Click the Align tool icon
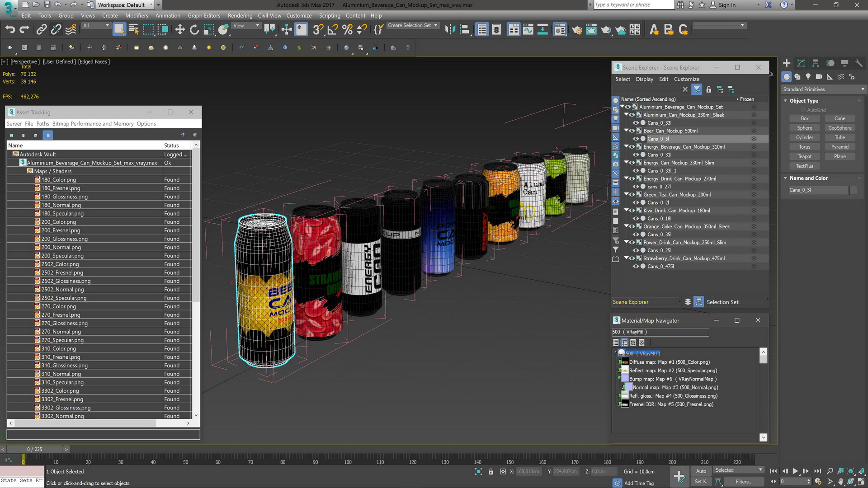This screenshot has height=488, width=868. coord(465,30)
